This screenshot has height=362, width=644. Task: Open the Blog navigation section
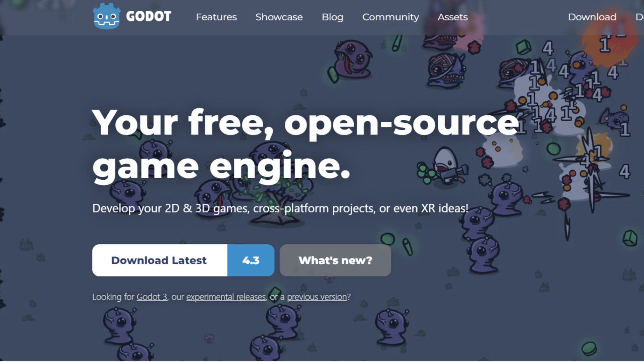pyautogui.click(x=333, y=17)
